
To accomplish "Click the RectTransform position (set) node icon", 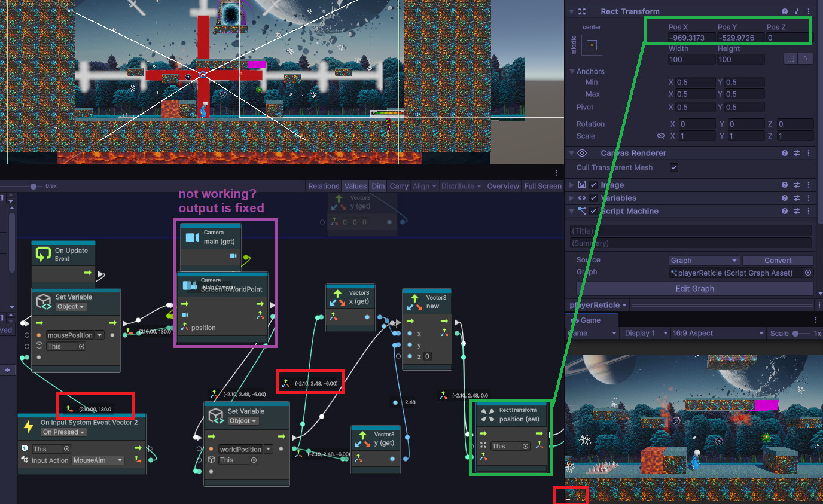I will 487,414.
